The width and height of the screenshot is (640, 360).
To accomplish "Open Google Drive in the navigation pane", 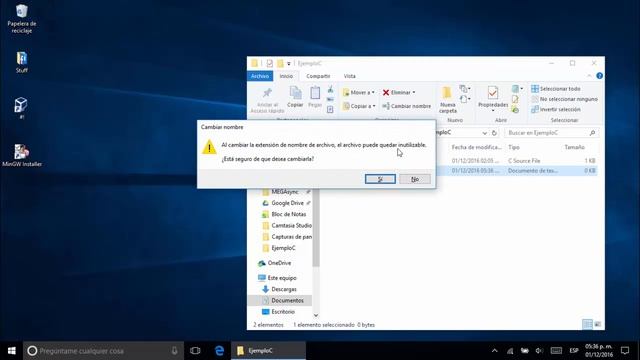I will coord(287,203).
